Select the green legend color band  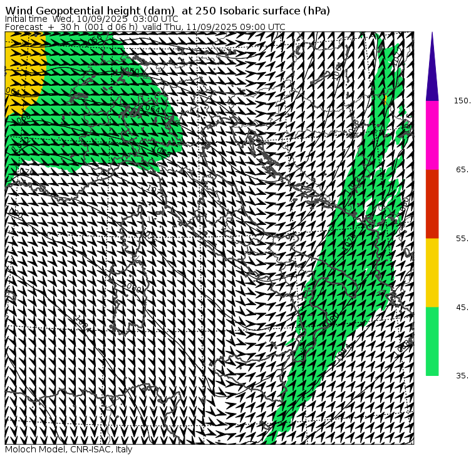pyautogui.click(x=432, y=341)
